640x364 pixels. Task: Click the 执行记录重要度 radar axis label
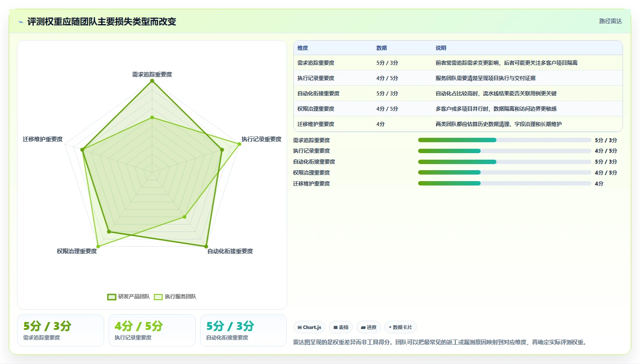tap(261, 139)
